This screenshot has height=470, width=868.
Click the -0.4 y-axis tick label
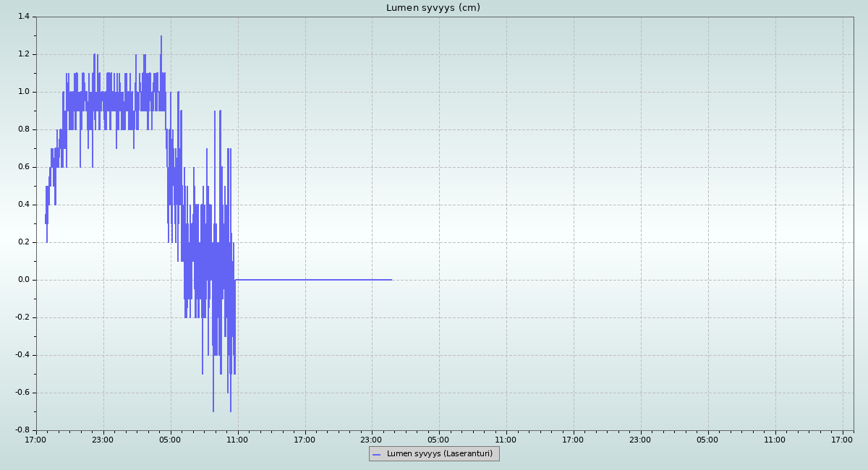click(x=22, y=355)
